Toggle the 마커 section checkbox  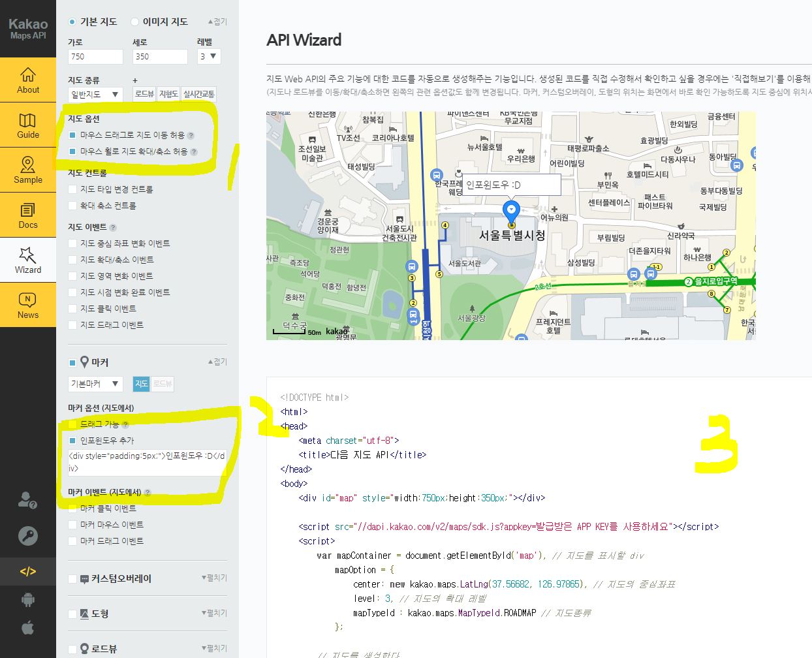point(72,362)
